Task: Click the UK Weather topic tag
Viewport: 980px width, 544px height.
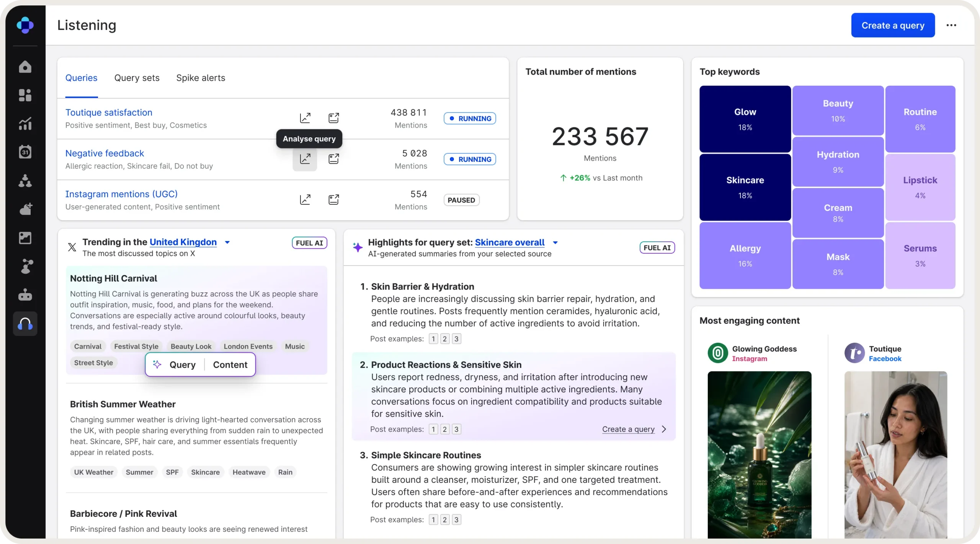Action: click(x=94, y=472)
